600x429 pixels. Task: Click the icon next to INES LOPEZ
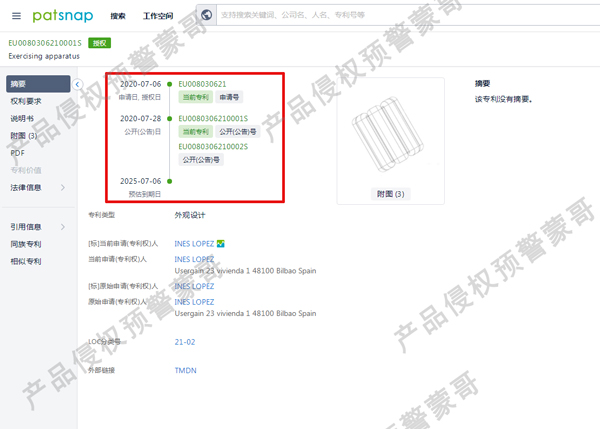[x=220, y=243]
